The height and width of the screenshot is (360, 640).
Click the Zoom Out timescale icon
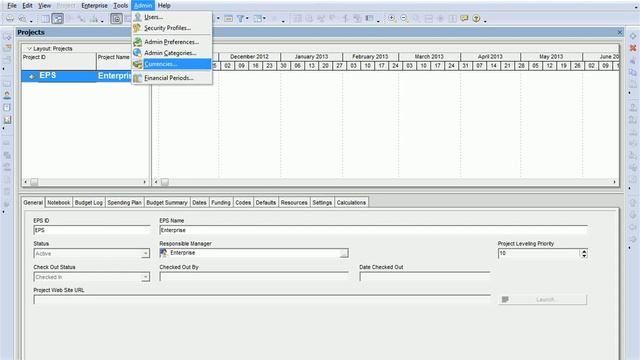click(x=404, y=18)
